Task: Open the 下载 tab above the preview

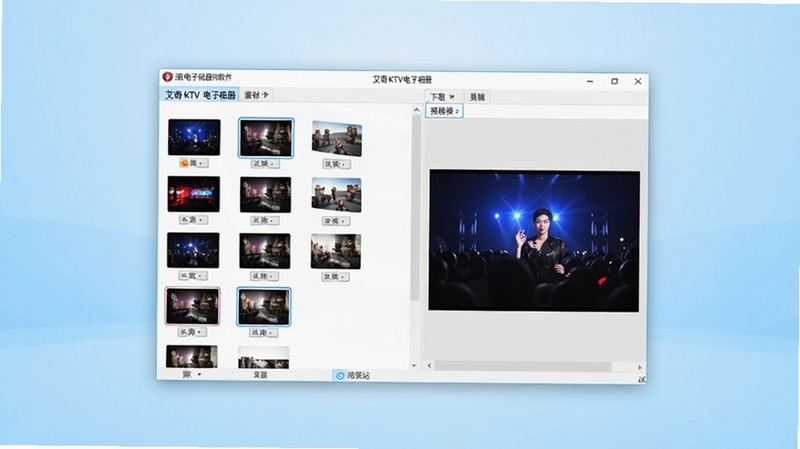Action: 442,96
